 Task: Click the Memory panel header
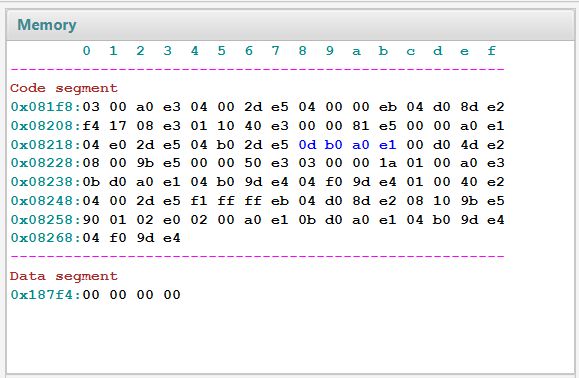(290, 25)
